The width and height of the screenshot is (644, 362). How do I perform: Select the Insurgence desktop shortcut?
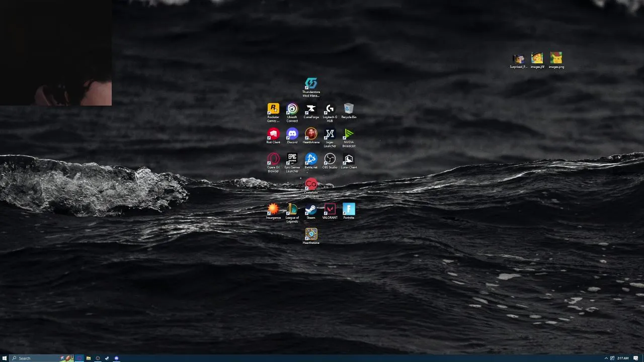coord(273,212)
